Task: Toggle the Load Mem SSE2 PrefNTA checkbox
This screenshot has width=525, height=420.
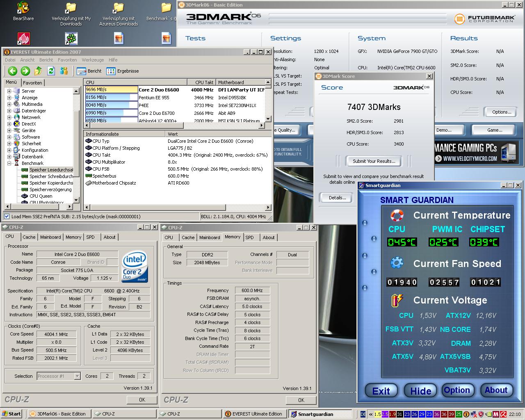Action: [7, 217]
